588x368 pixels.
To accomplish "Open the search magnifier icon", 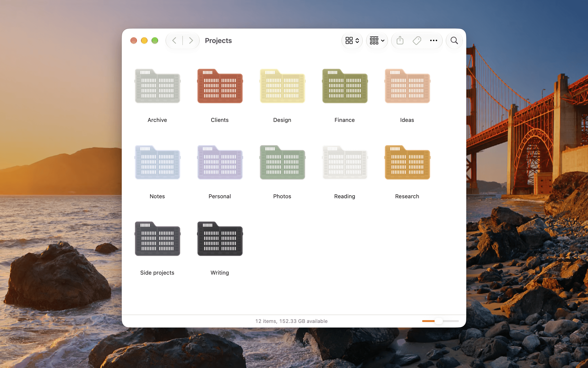I will click(x=454, y=40).
